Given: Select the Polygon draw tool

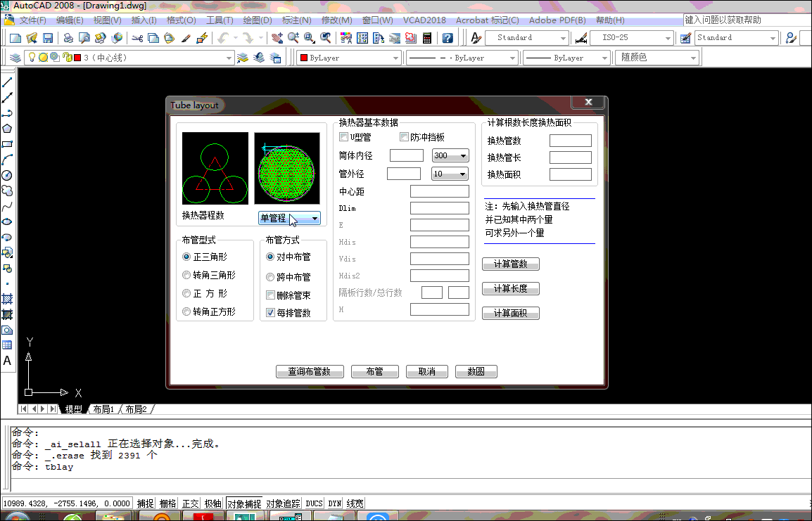Looking at the screenshot, I should coord(7,129).
